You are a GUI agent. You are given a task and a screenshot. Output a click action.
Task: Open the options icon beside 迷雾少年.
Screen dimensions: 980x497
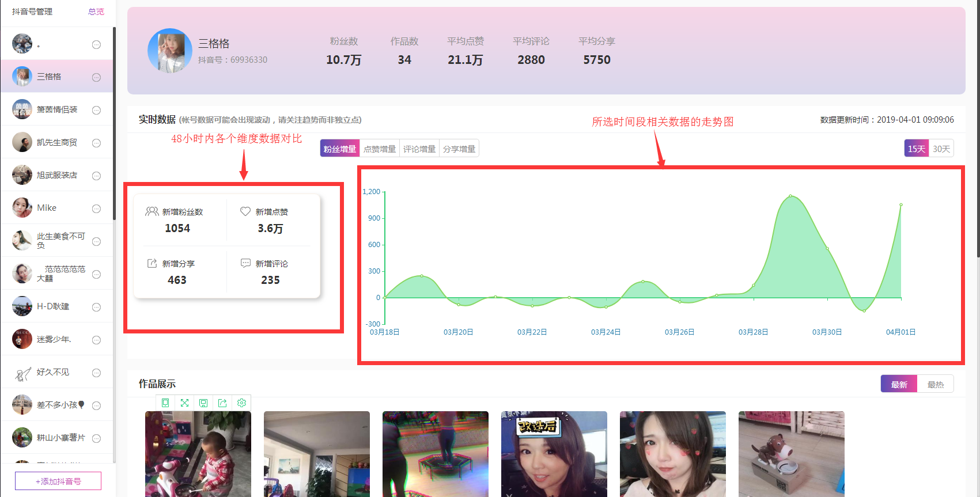pos(96,340)
